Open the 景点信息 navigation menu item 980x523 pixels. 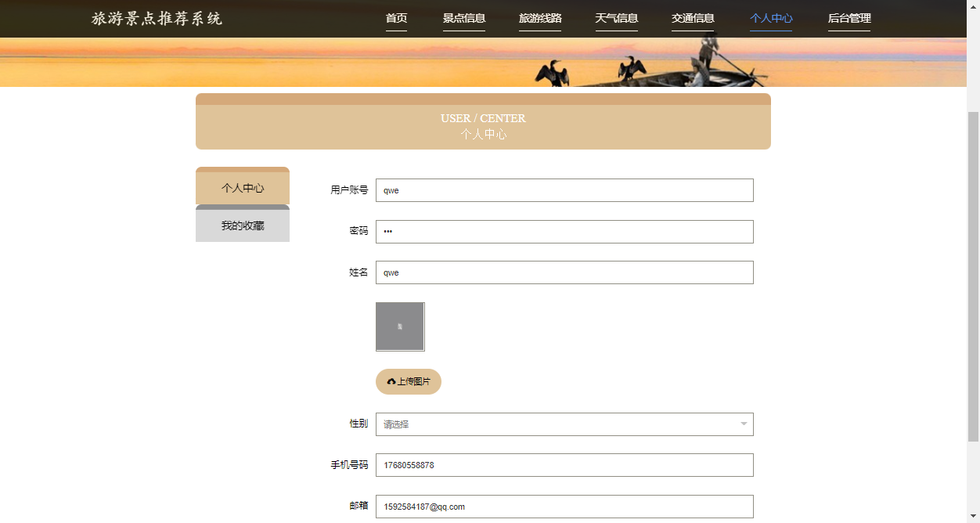coord(464,17)
